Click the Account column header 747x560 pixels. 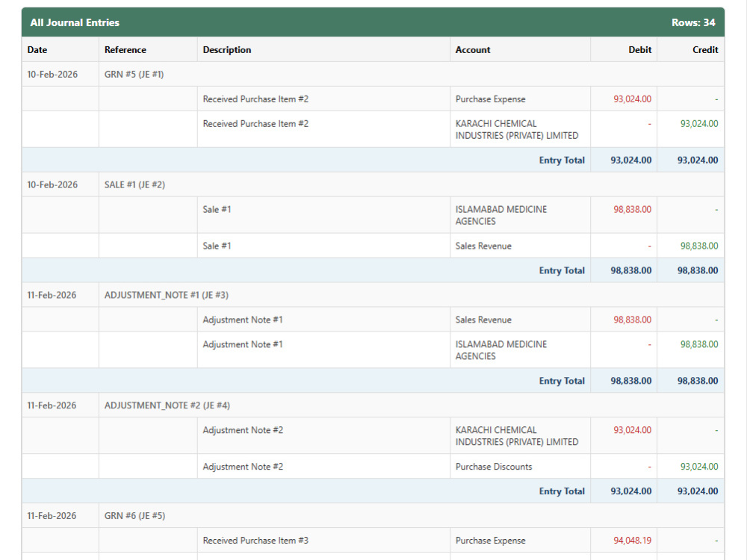point(473,49)
